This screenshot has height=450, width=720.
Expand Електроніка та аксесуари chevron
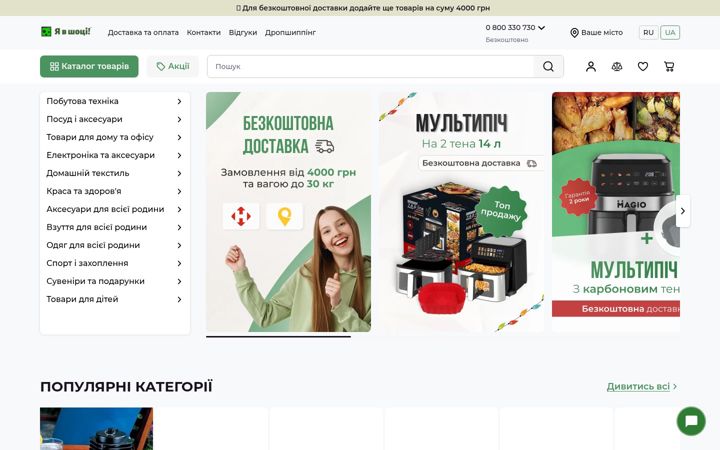point(179,155)
